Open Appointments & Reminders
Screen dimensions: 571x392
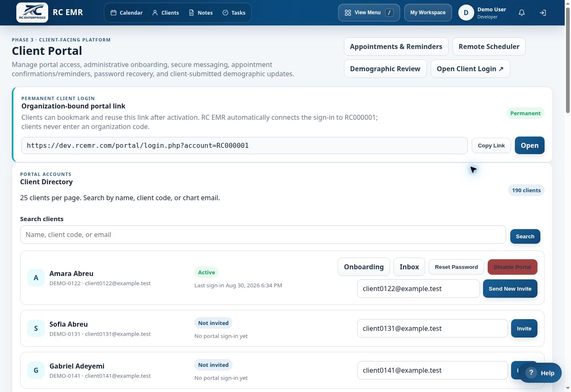396,46
